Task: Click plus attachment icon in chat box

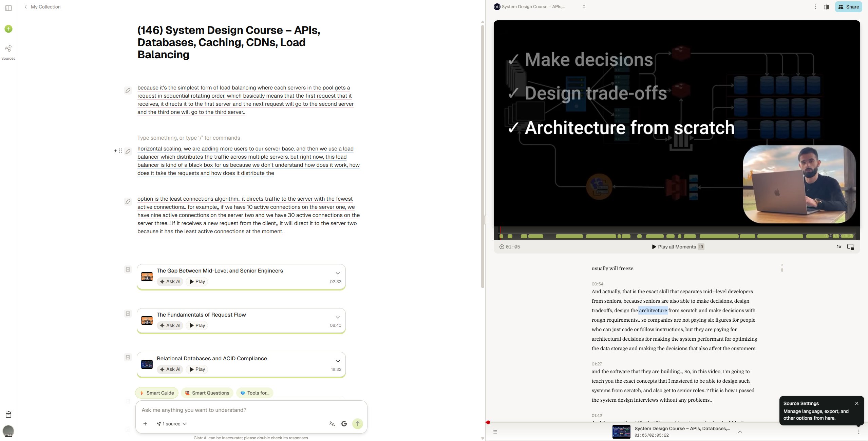Action: [145, 424]
